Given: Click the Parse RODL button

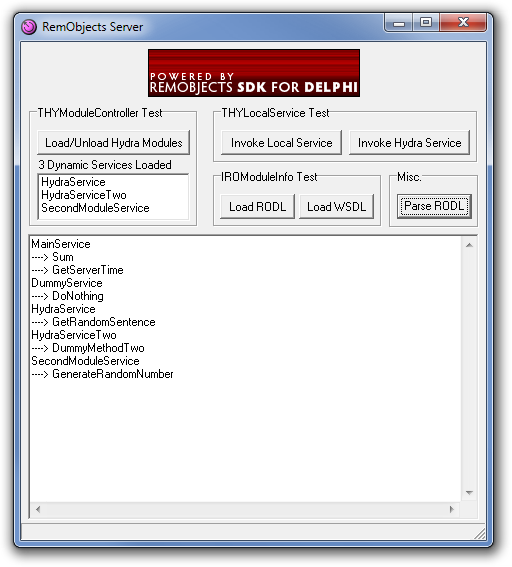Looking at the screenshot, I should coord(434,206).
